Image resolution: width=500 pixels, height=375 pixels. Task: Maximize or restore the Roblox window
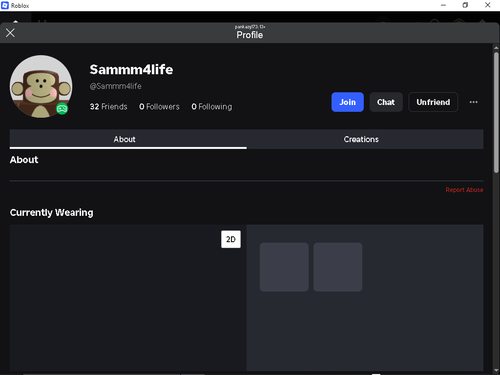coord(465,5)
